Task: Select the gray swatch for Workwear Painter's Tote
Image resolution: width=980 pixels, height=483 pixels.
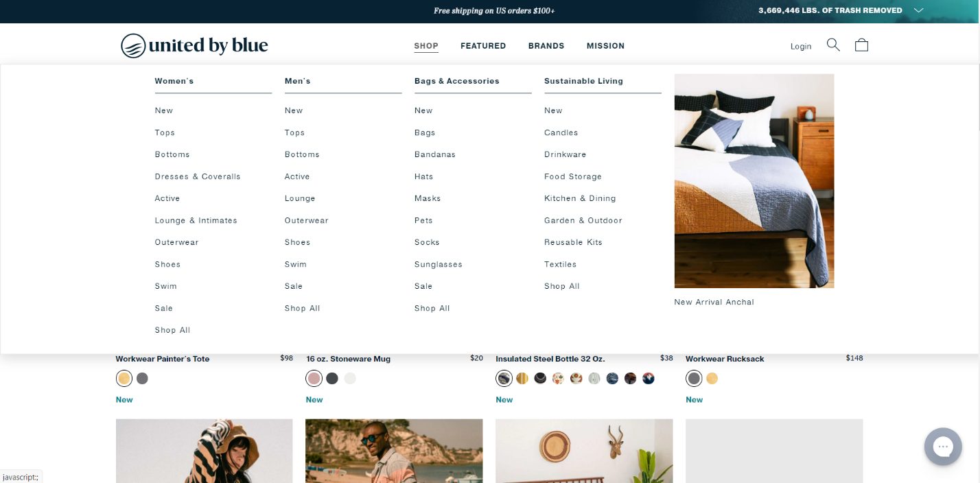Action: [142, 378]
